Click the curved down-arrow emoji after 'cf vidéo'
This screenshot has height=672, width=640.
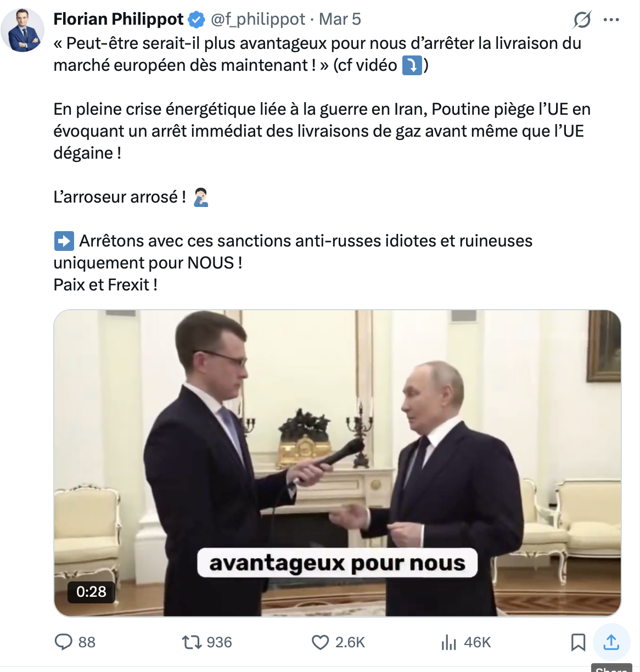click(412, 65)
